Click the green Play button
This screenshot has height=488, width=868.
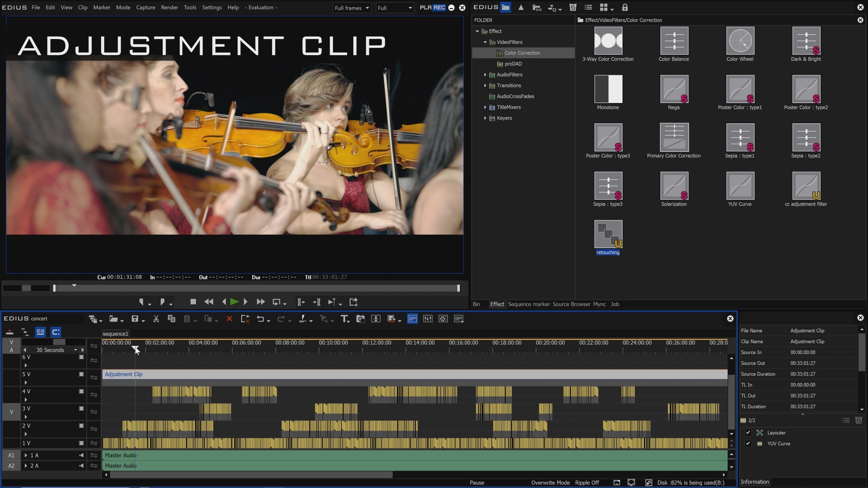coord(234,302)
